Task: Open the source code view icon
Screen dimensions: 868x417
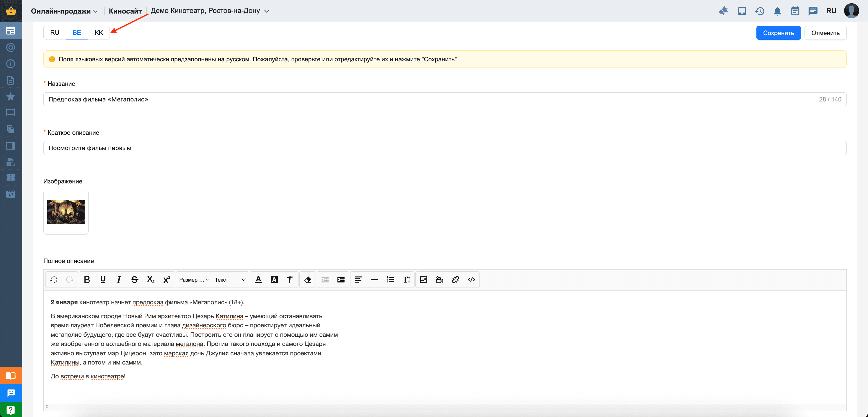Action: pyautogui.click(x=471, y=279)
